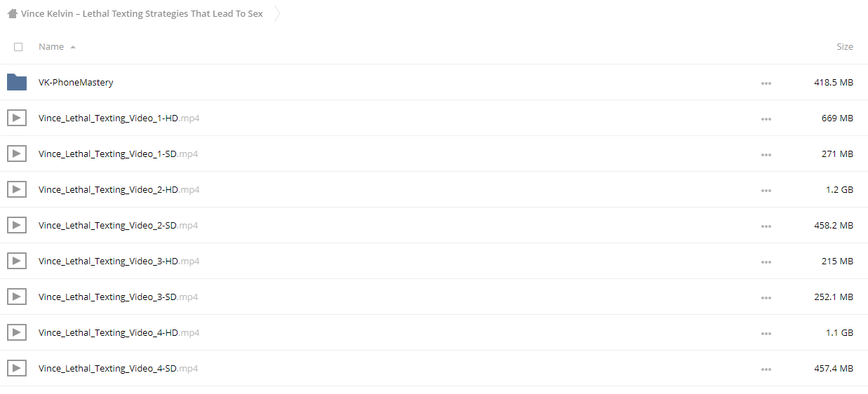Open more options for Video_3-SD.mp4
Image resolution: width=868 pixels, height=394 pixels.
766,297
